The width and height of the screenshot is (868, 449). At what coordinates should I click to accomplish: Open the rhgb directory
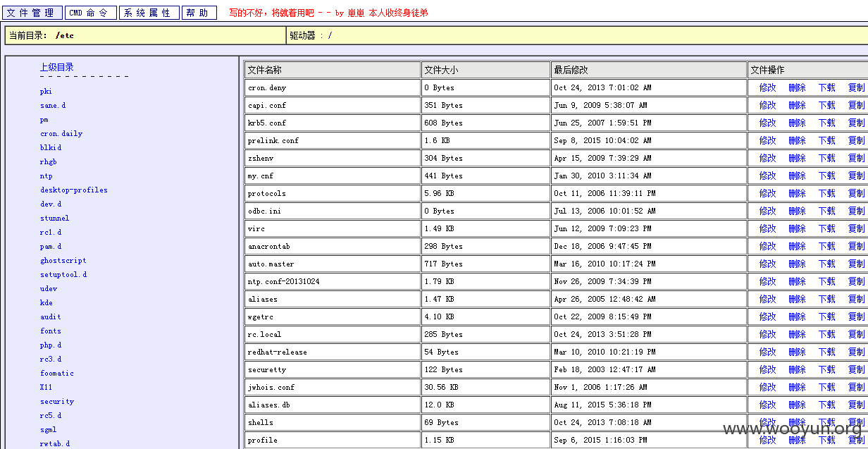(x=49, y=162)
